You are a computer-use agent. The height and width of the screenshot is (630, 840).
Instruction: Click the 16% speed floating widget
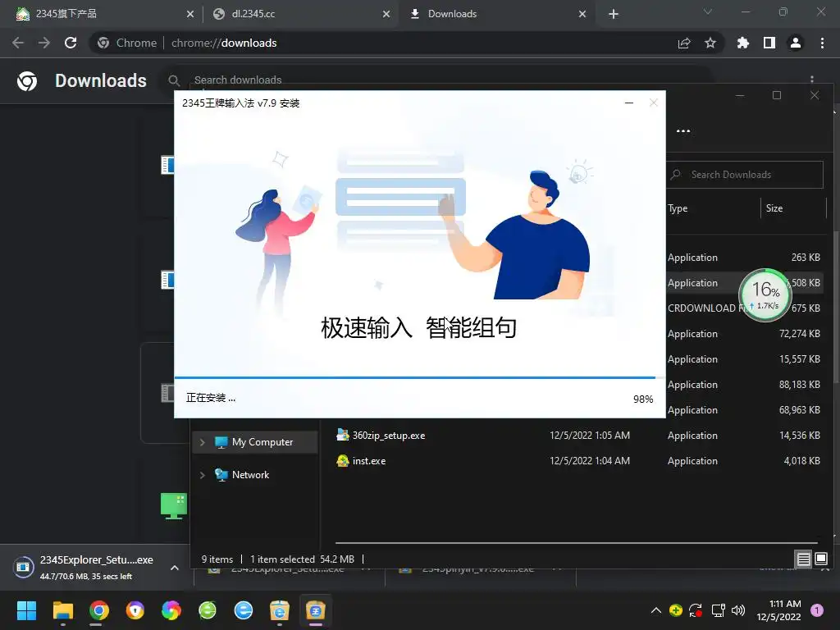pyautogui.click(x=765, y=294)
